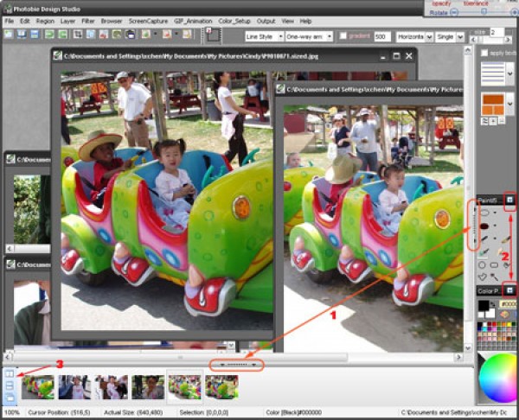519x420 pixels.
Task: Click the gradient value field showing 500
Action: [x=383, y=37]
